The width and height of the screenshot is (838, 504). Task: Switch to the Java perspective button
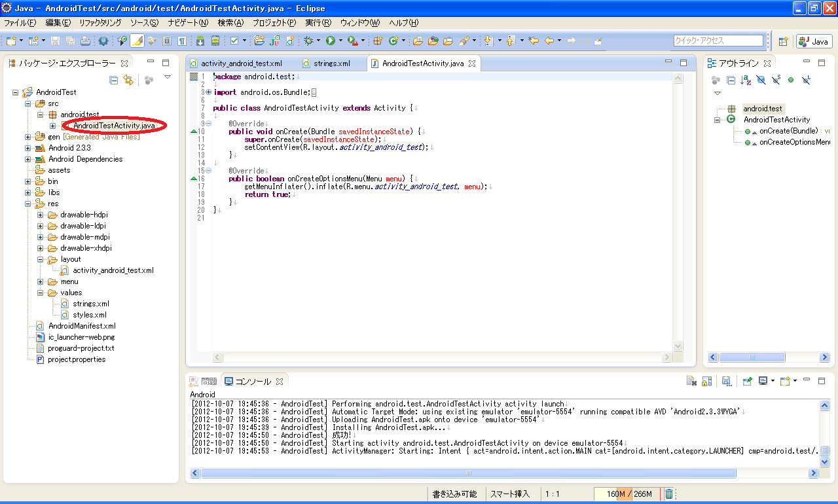tap(814, 41)
